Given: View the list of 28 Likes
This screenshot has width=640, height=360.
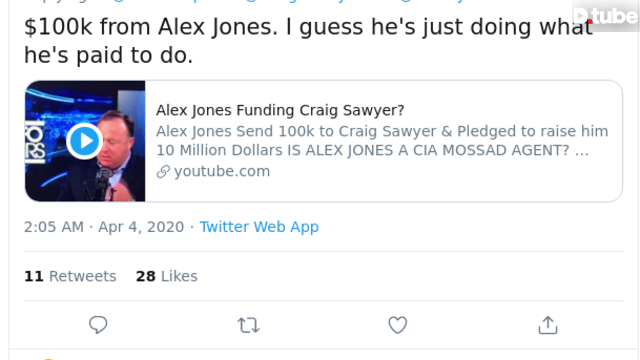Looking at the screenshot, I should point(167,276).
